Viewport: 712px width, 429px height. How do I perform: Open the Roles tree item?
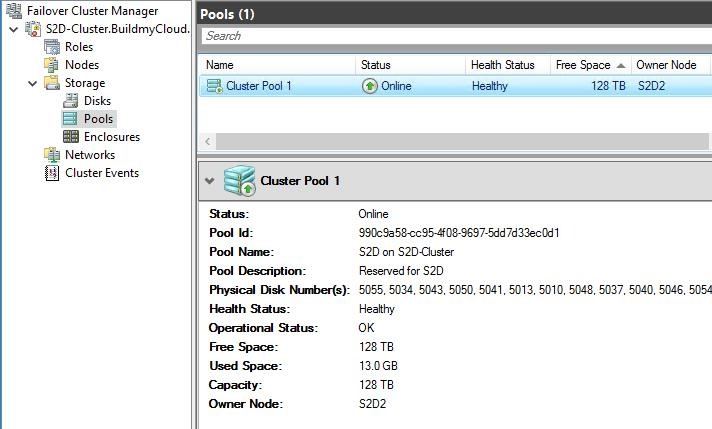[x=79, y=47]
